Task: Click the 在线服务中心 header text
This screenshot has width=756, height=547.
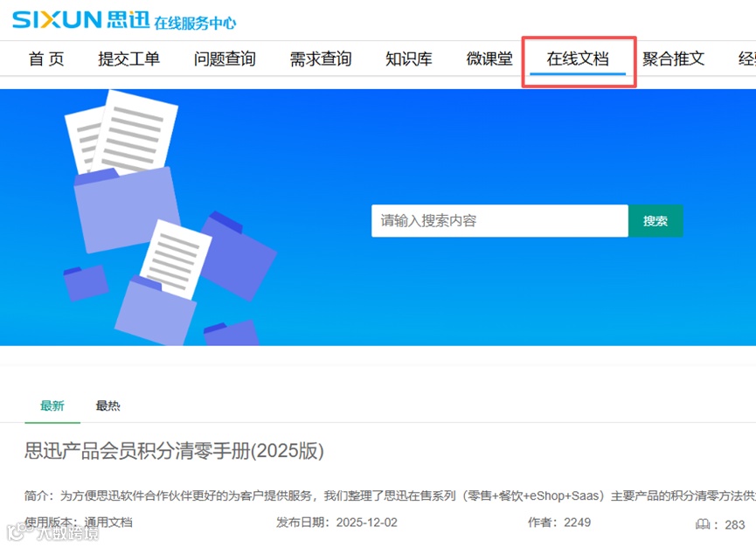Action: [x=195, y=23]
